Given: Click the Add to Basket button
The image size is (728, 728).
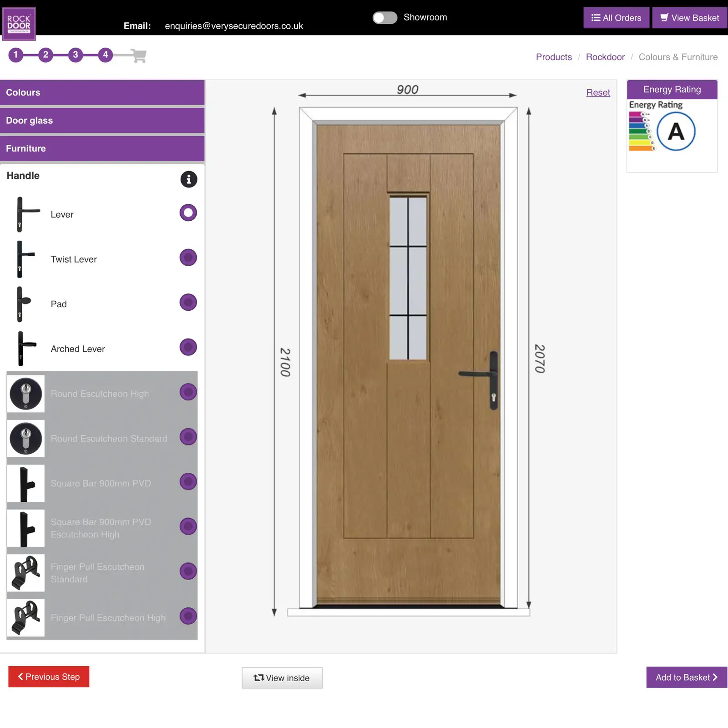Looking at the screenshot, I should click(686, 677).
